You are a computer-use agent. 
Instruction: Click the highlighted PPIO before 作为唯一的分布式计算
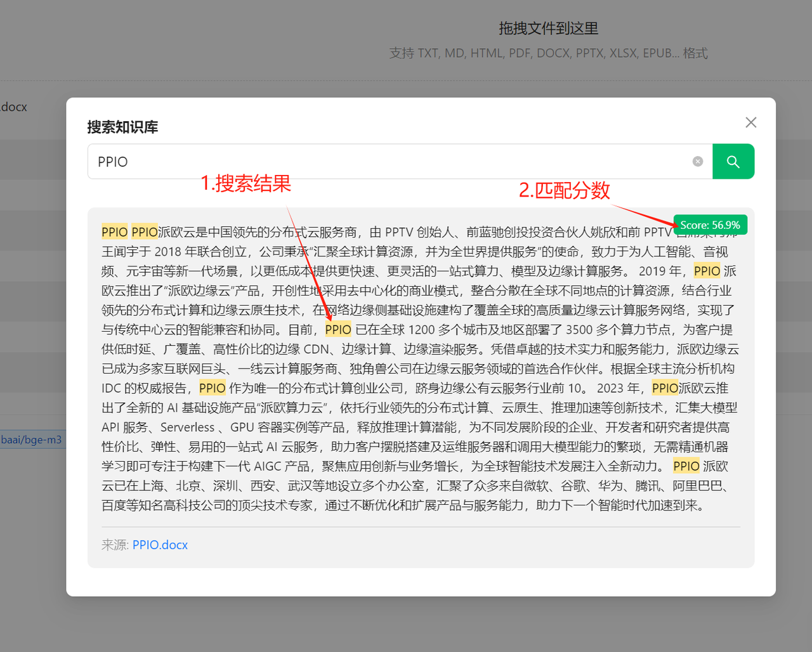pyautogui.click(x=213, y=388)
